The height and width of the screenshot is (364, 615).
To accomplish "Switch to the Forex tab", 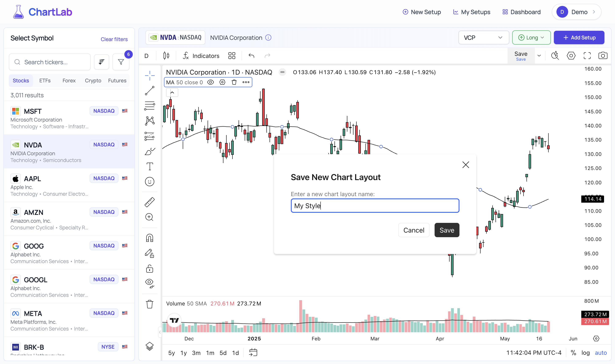I will tap(69, 80).
